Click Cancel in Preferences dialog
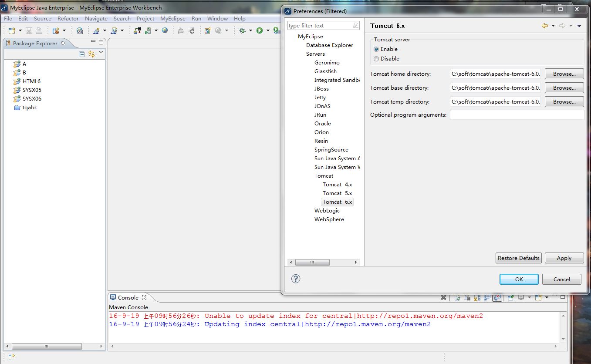The image size is (591, 364). pos(561,280)
